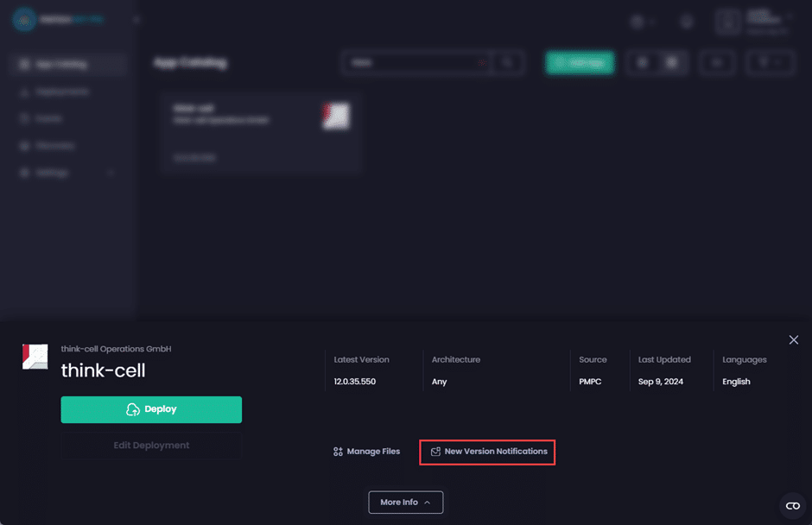Close the think-cell details panel
The image size is (812, 525).
tap(793, 340)
